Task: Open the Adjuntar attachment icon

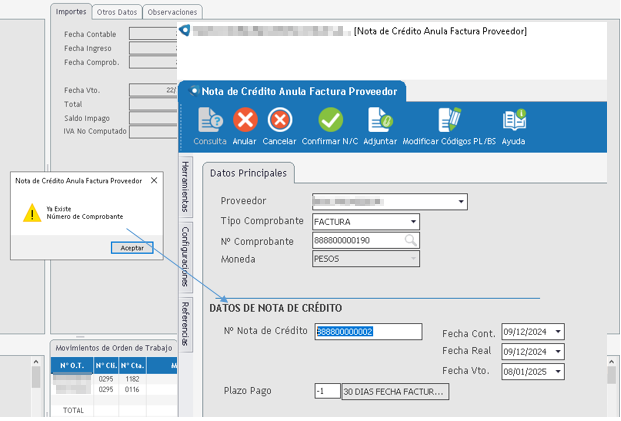Action: pos(380,121)
